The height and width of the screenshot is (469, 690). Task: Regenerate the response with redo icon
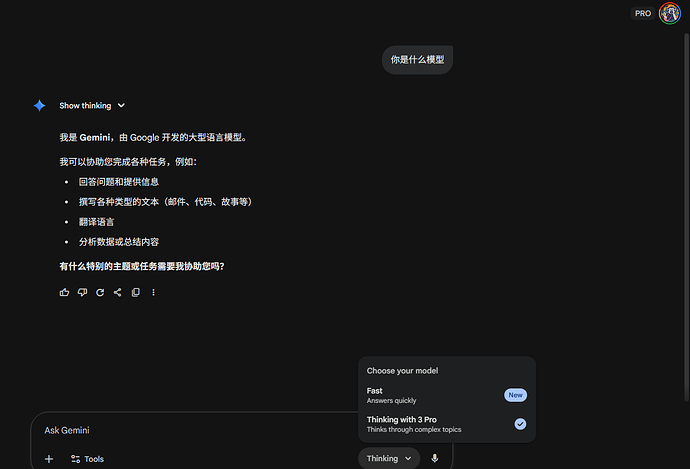100,292
